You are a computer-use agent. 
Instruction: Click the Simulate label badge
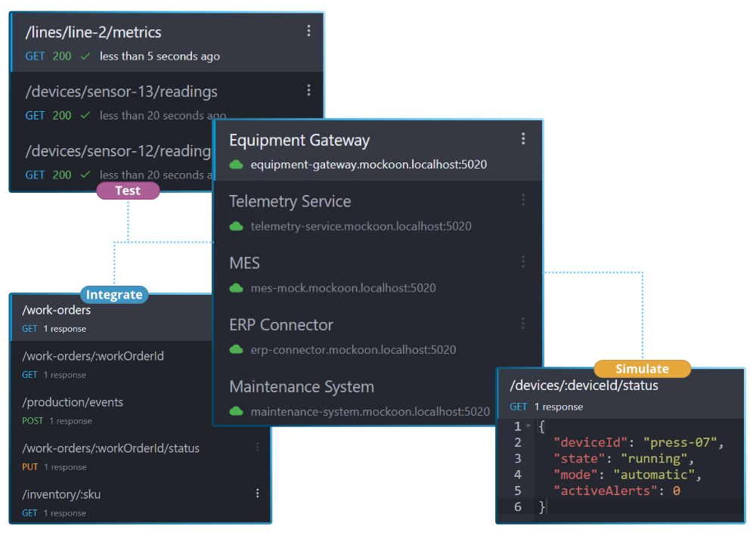pyautogui.click(x=642, y=369)
